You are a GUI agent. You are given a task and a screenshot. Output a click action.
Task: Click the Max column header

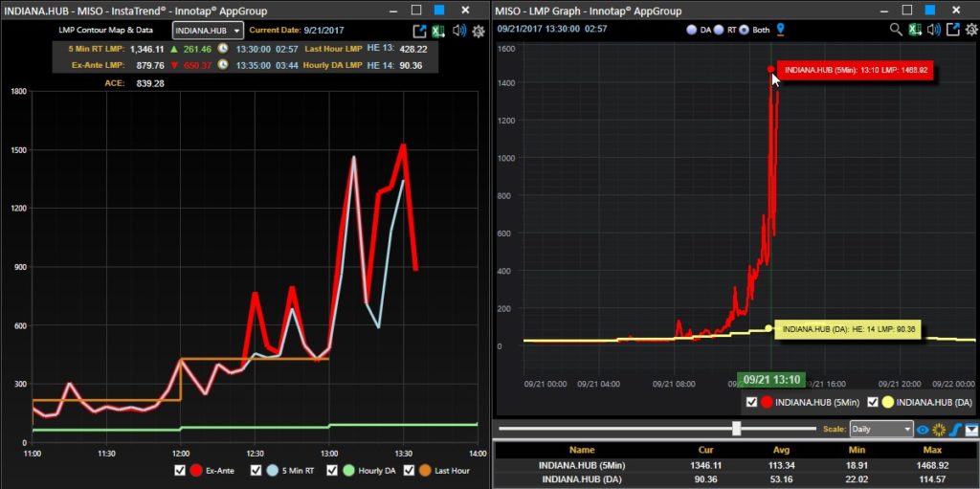tap(930, 450)
